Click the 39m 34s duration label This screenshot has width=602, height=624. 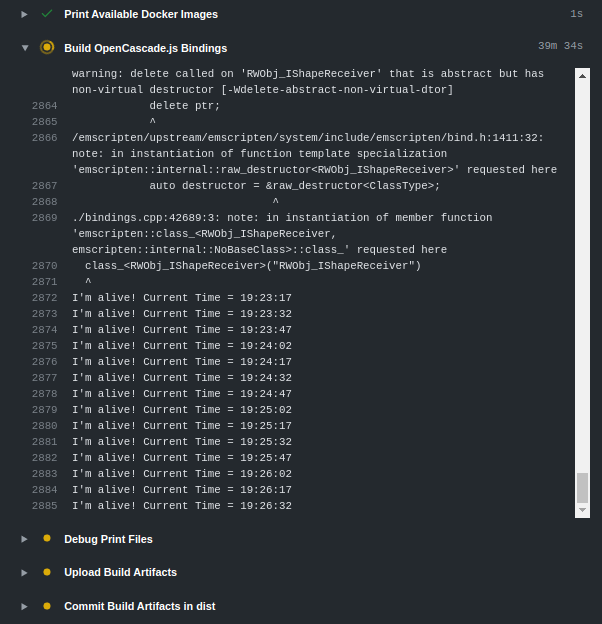(560, 46)
